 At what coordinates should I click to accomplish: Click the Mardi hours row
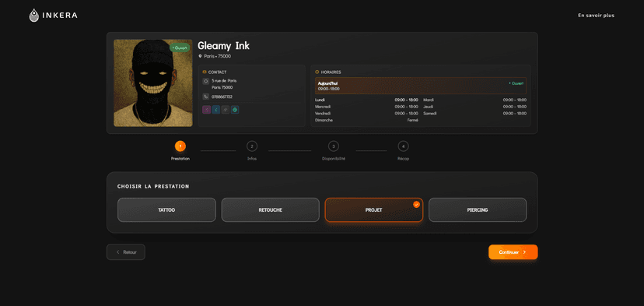click(x=474, y=100)
